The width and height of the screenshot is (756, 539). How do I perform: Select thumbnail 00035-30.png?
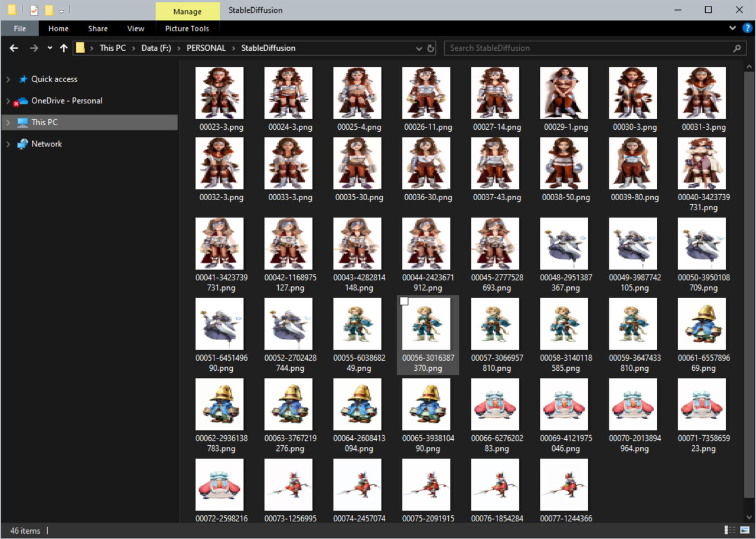coord(357,164)
